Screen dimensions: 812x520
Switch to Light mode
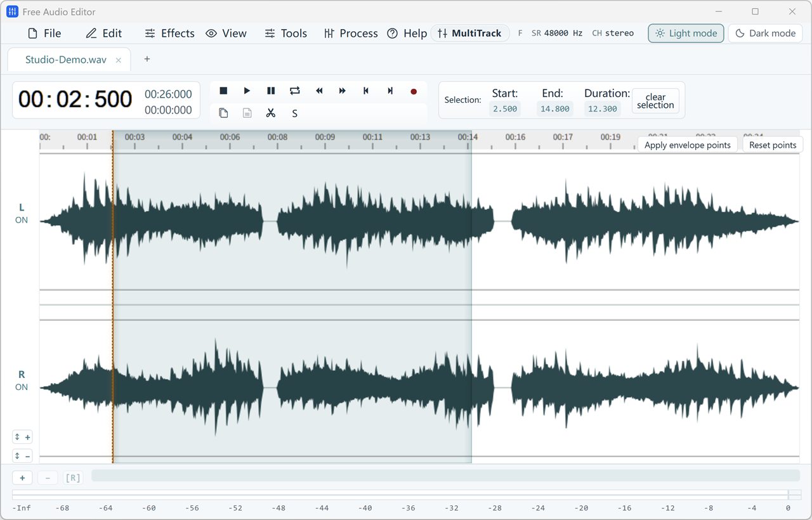tap(686, 34)
